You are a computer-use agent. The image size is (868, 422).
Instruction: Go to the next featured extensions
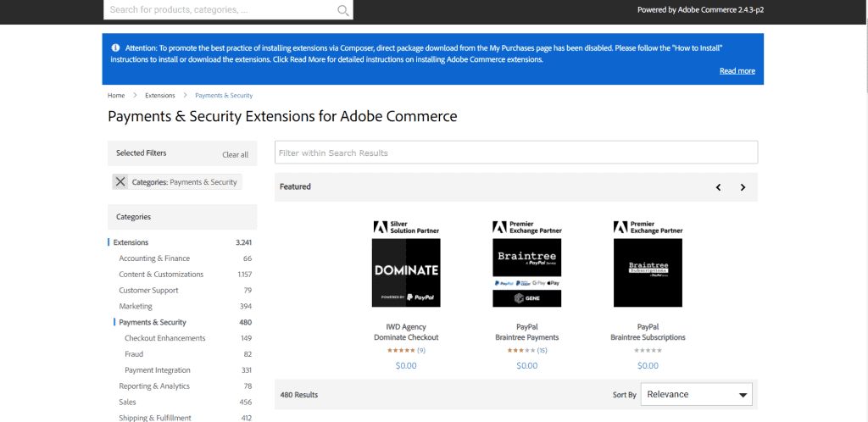(x=743, y=187)
